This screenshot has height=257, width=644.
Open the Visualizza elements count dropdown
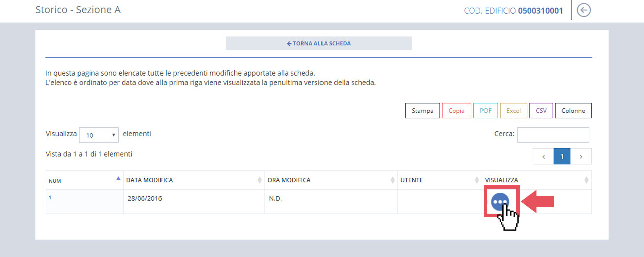click(x=99, y=135)
